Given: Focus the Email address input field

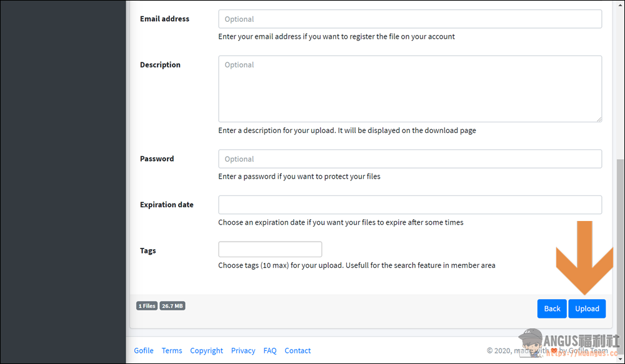Looking at the screenshot, I should (x=410, y=19).
